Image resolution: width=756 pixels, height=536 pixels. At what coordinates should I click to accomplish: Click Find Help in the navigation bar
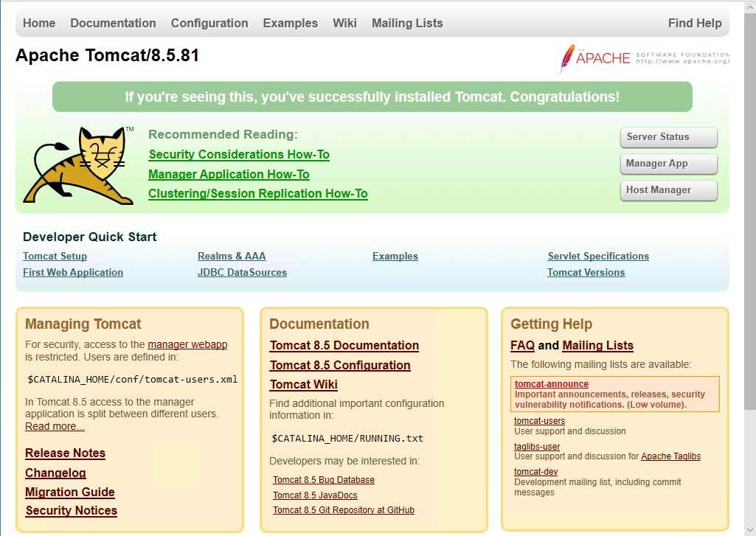coord(695,23)
